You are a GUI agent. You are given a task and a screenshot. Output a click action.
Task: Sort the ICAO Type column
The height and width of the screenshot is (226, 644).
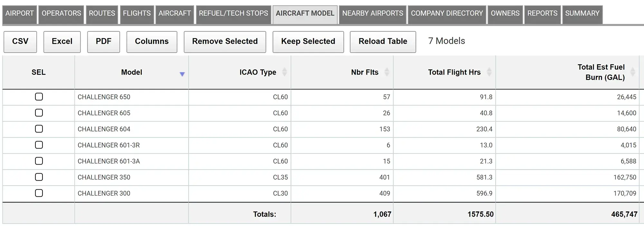point(284,72)
